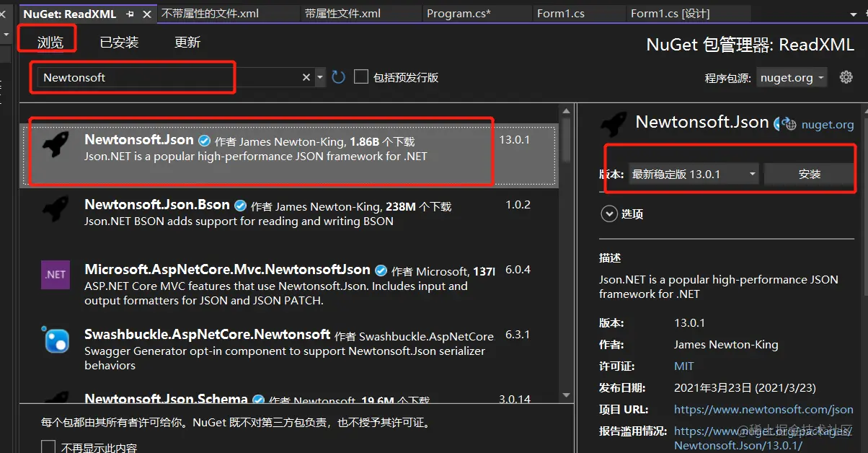This screenshot has height=453, width=868.
Task: Click version 1.0.2 in the Bson row
Action: click(518, 205)
